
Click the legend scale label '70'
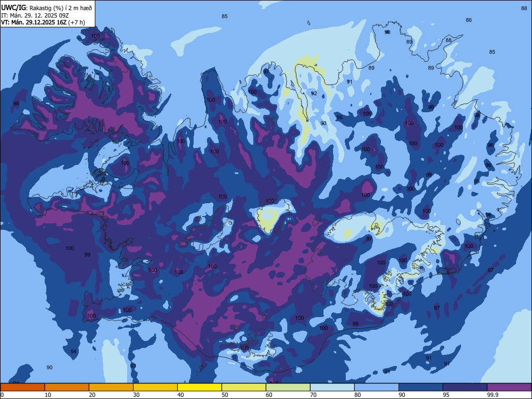313,395
